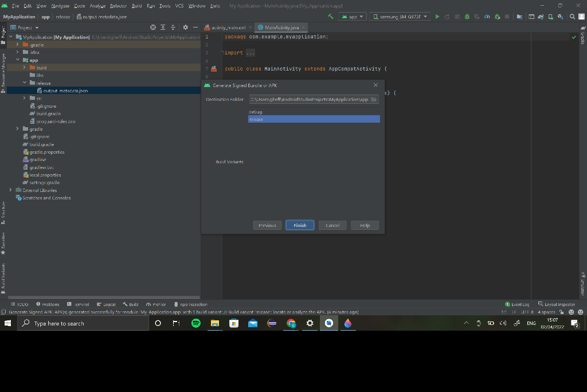The image size is (587, 392).
Task: Collapse the release folder
Action: [x=24, y=83]
